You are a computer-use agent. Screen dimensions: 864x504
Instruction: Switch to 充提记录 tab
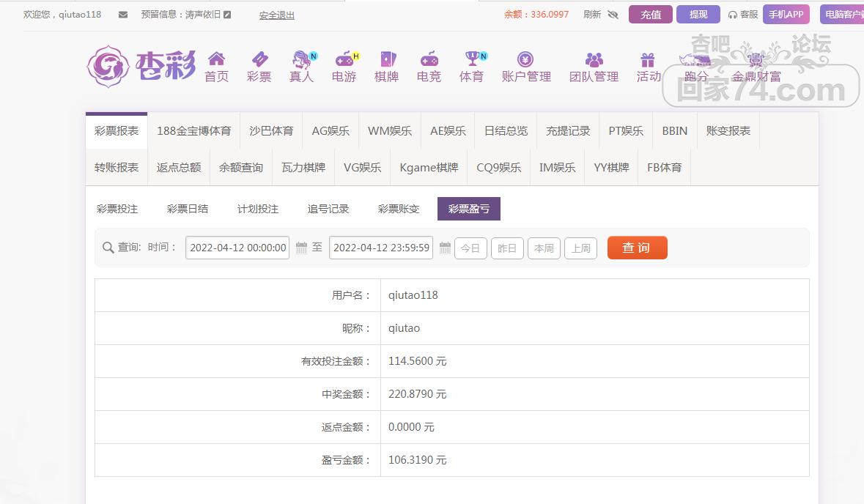568,131
